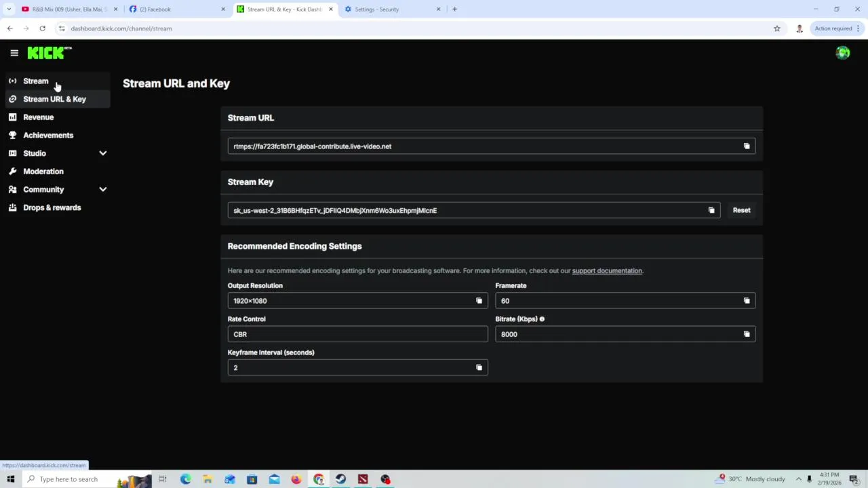Open the profile avatar menu
The image size is (868, 488).
click(843, 53)
